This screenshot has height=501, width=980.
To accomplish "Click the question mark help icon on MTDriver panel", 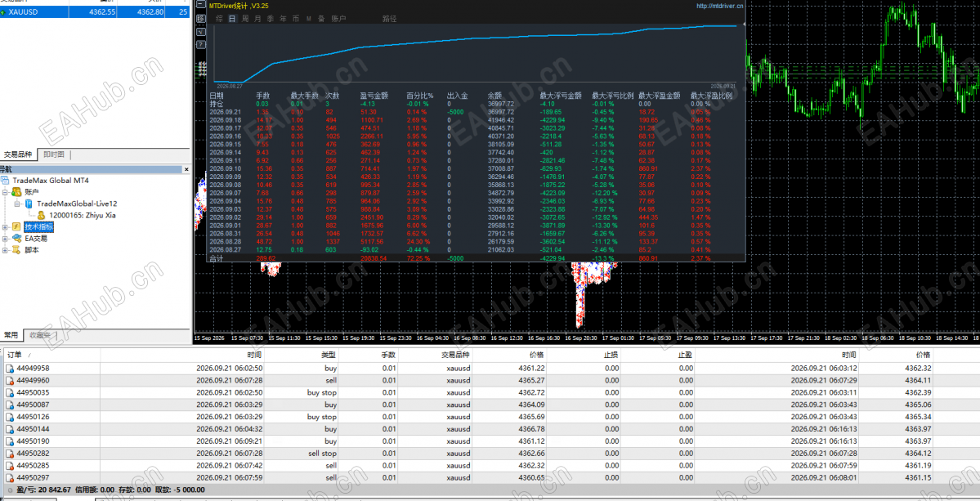I will pos(200,44).
